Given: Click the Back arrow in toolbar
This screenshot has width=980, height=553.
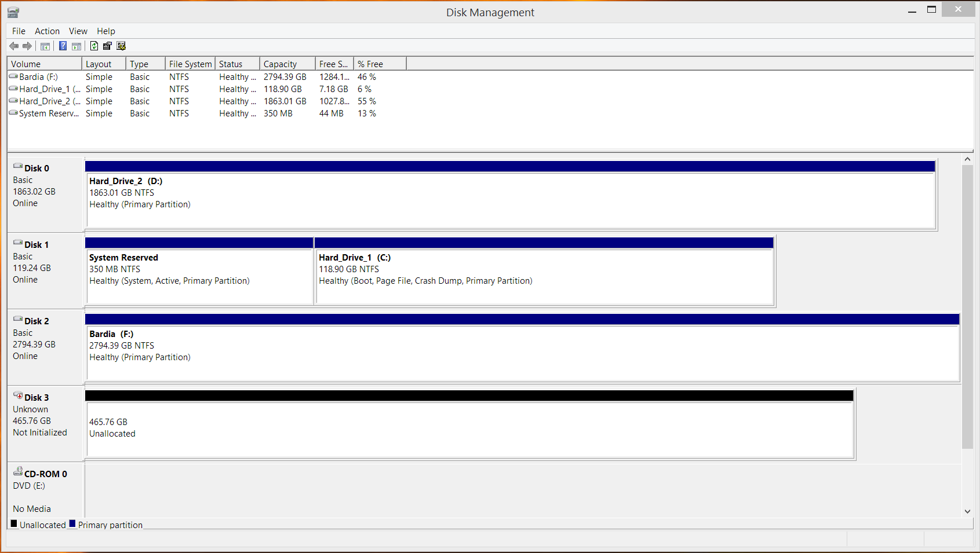Looking at the screenshot, I should coord(14,46).
